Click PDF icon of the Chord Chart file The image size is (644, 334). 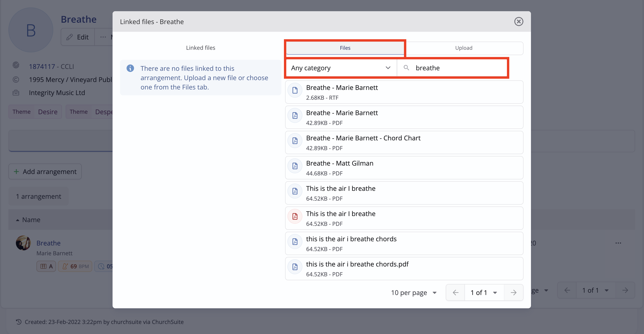click(295, 141)
